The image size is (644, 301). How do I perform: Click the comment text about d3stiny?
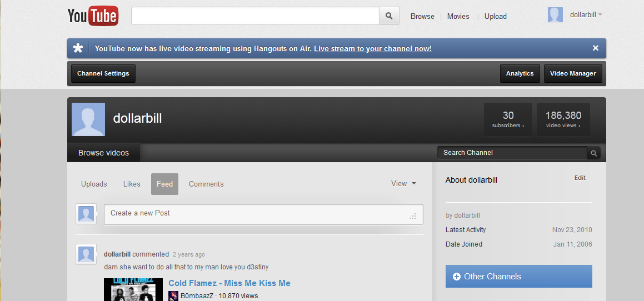coord(186,267)
